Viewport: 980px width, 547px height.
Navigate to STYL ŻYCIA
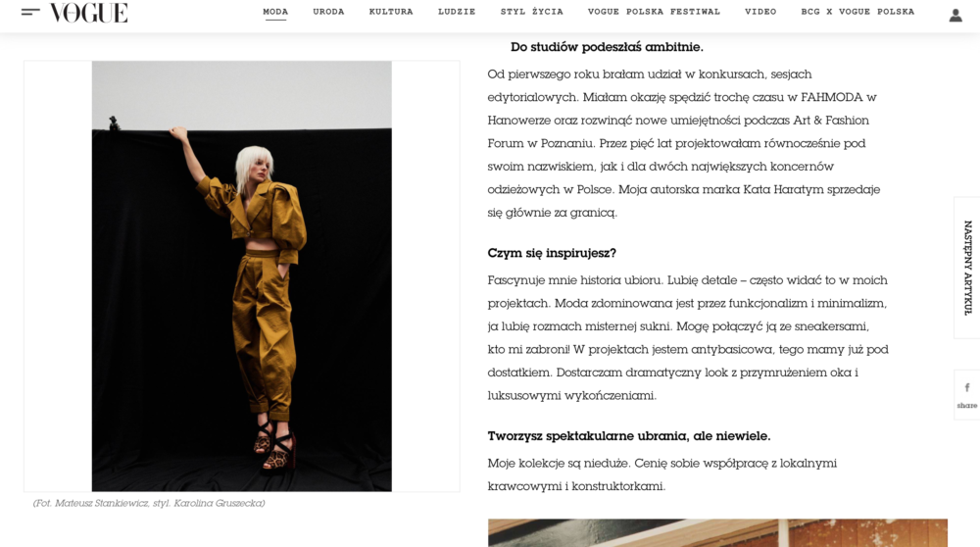[532, 12]
